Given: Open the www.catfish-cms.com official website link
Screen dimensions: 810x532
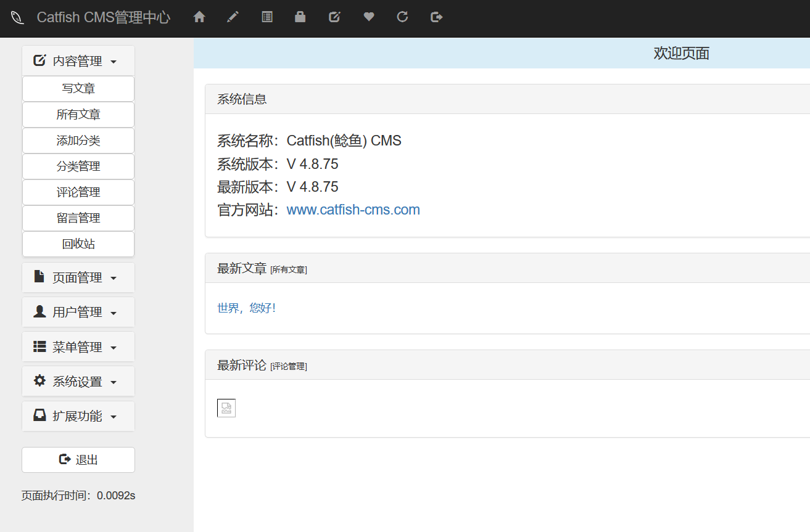Looking at the screenshot, I should tap(353, 210).
